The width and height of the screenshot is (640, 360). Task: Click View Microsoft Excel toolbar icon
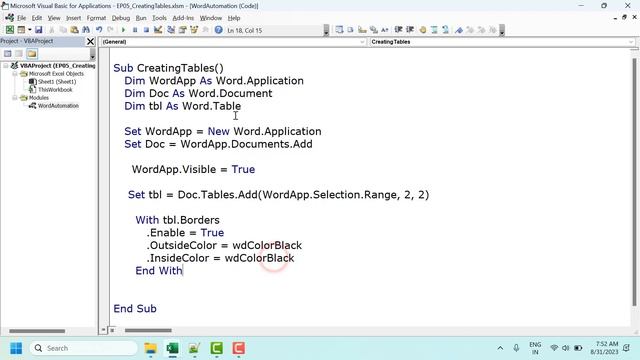10,30
